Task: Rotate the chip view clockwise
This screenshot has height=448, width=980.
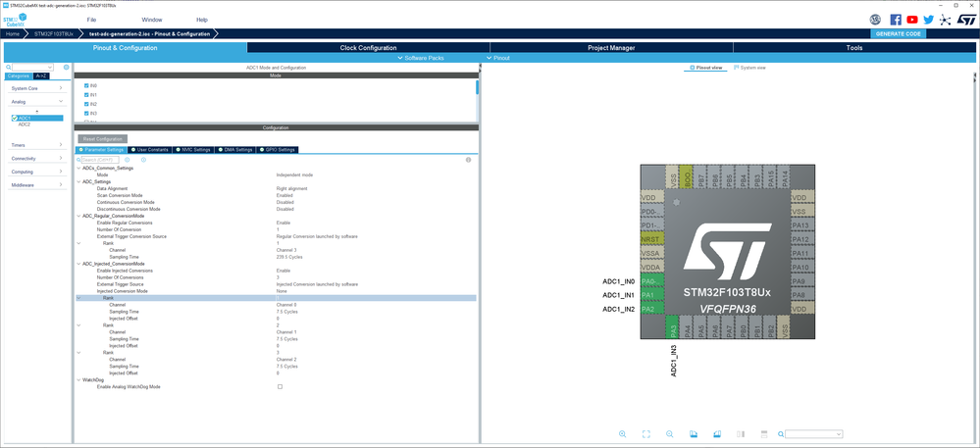Action: click(694, 433)
